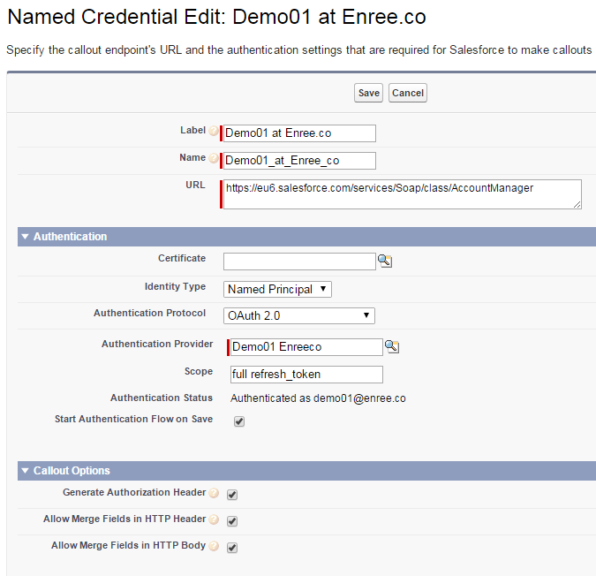Uncheck Generate Authorization Header checkbox
The height and width of the screenshot is (576, 596).
232,494
